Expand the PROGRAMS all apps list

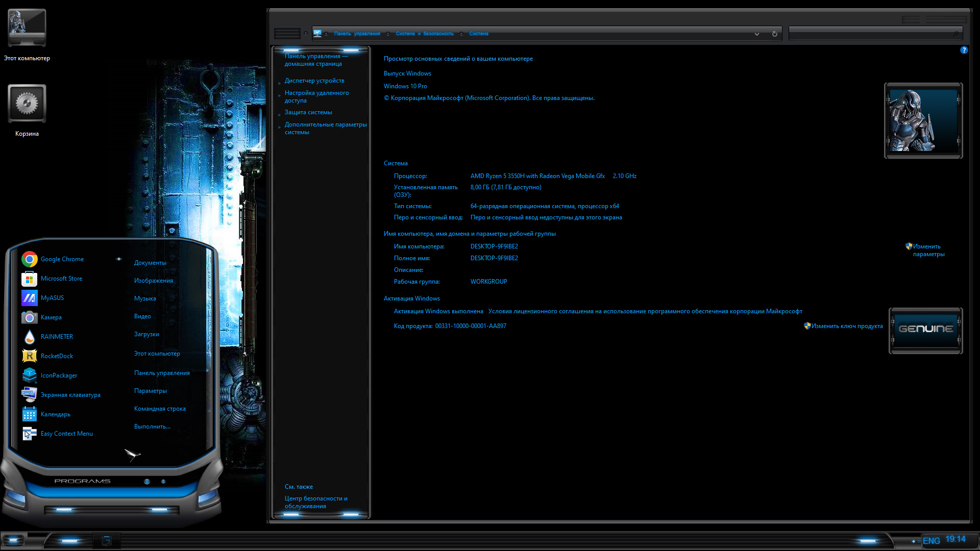tap(82, 481)
